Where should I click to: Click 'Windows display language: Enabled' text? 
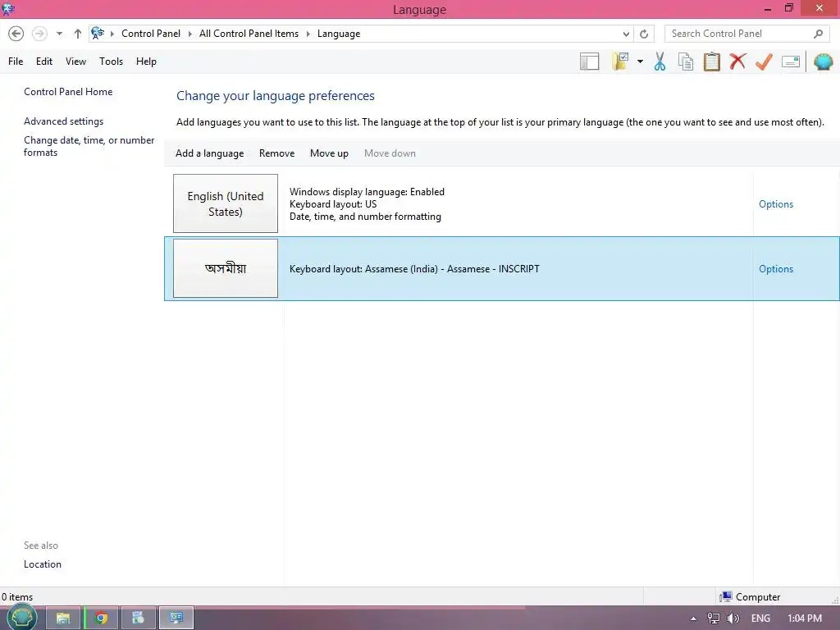click(367, 192)
